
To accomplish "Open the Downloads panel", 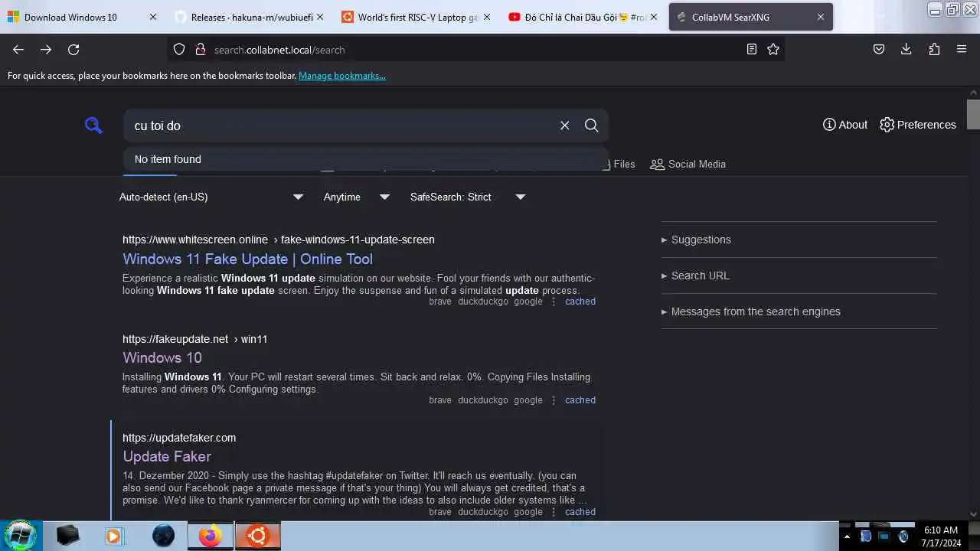I will click(906, 49).
